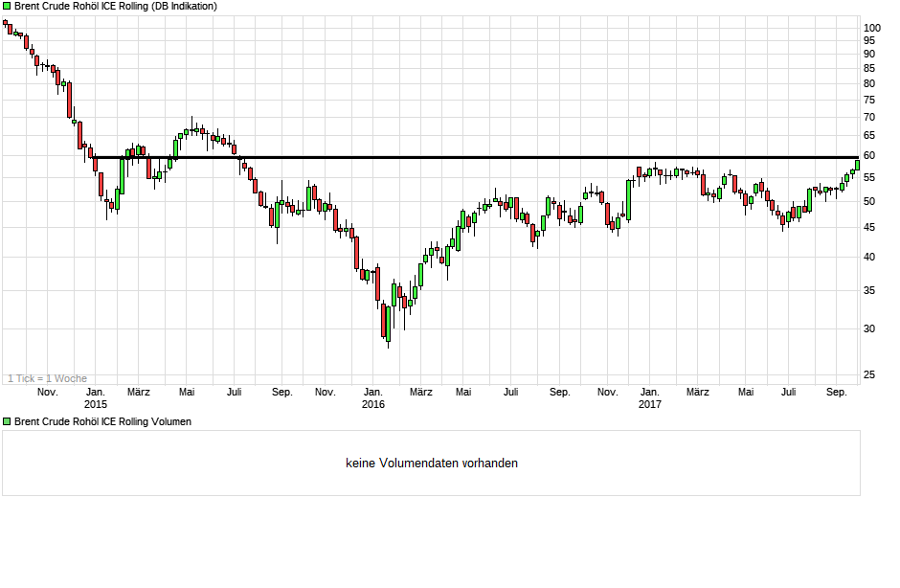Viewport: 900px width, 588px height.
Task: Click the 'Juli' label after Mai 2017
Action: pyautogui.click(x=788, y=393)
